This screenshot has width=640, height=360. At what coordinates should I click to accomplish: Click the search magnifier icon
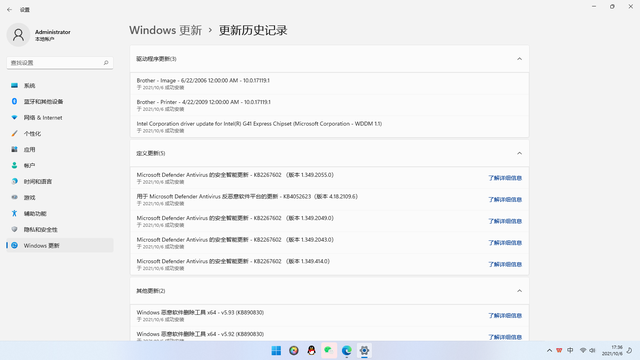tap(106, 63)
